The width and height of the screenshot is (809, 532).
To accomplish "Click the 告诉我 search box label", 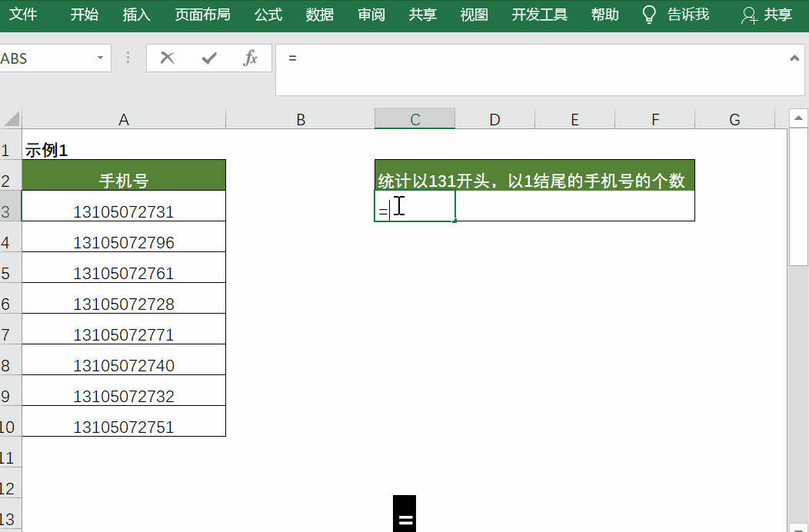I will click(688, 15).
